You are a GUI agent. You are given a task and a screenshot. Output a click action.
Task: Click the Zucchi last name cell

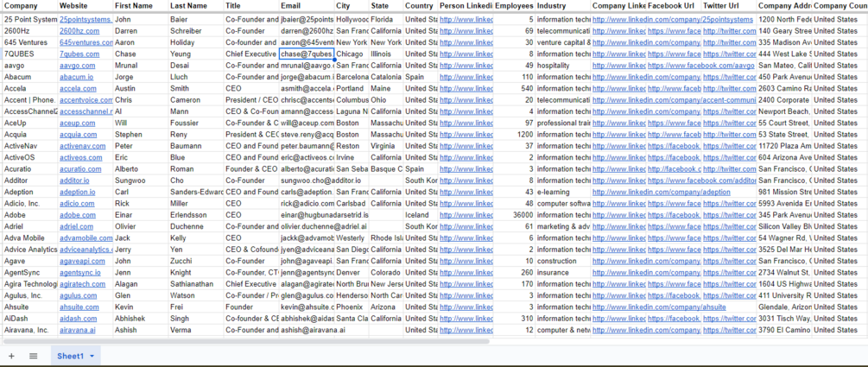click(x=196, y=261)
